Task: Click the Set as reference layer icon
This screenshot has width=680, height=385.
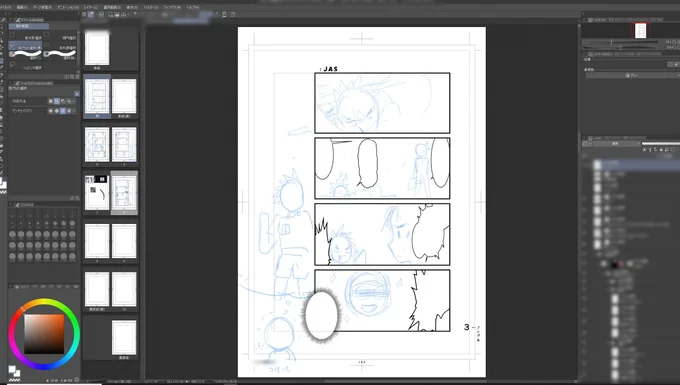Action: [x=650, y=150]
